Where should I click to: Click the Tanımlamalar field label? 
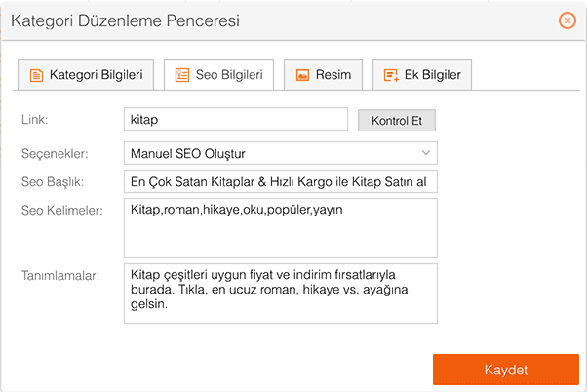(60, 276)
